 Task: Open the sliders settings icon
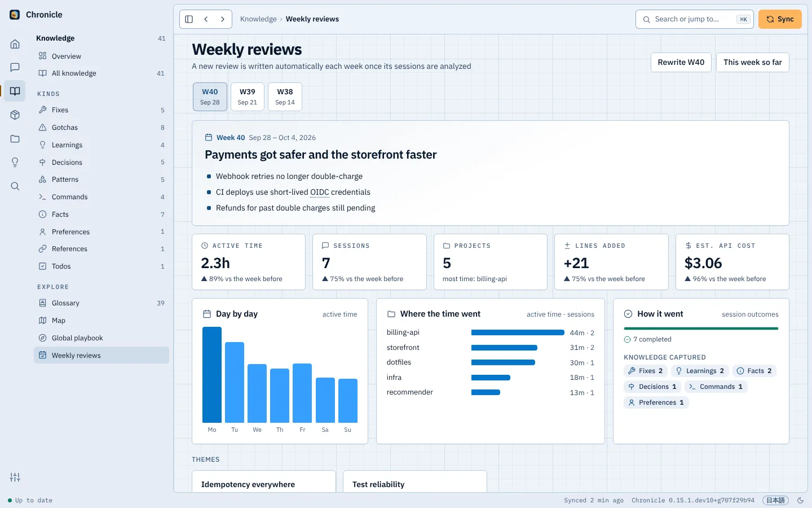coord(15,478)
